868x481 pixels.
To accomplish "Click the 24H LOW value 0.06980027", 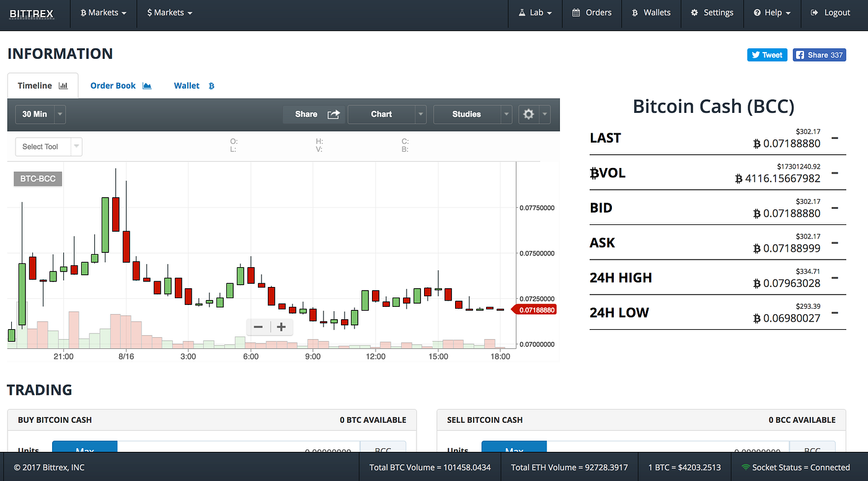I will click(x=787, y=318).
